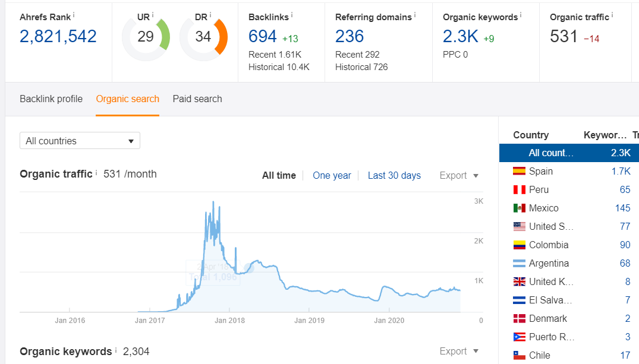The image size is (639, 364).
Task: Click the Chile flag icon
Action: pos(519,356)
